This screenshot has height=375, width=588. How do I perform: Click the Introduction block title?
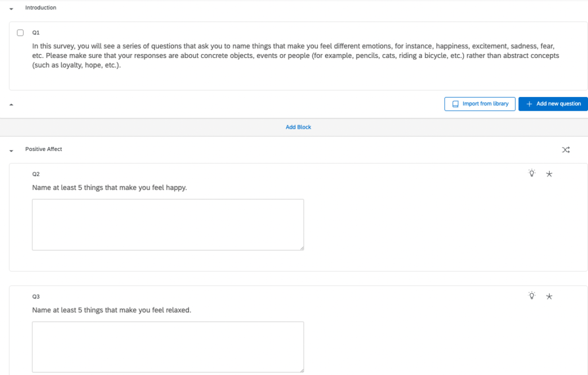click(41, 7)
